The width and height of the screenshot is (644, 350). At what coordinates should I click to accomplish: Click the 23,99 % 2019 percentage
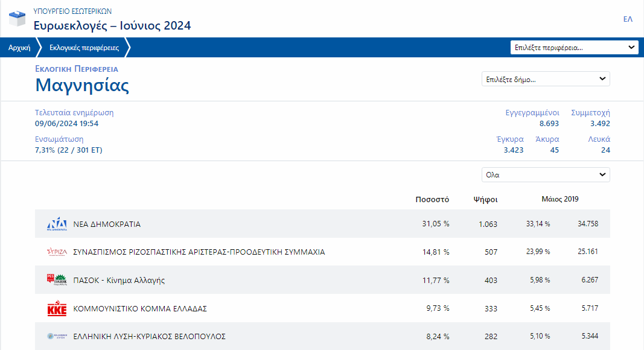tap(538, 252)
